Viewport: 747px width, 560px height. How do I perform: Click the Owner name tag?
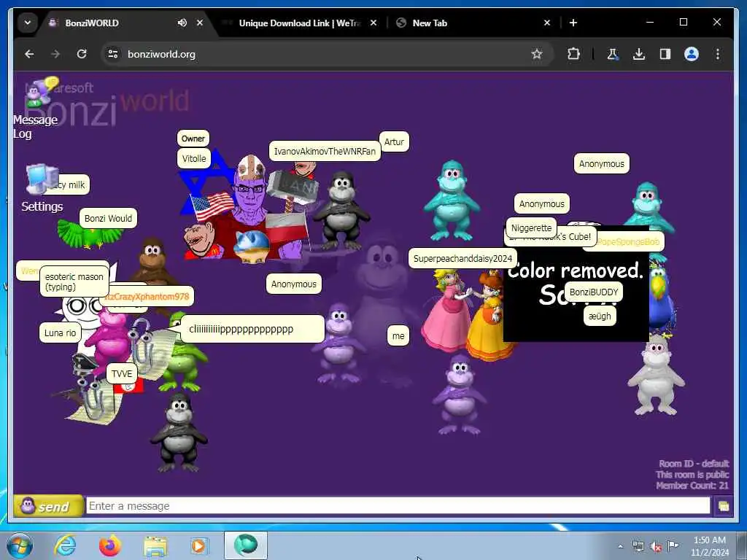(193, 139)
